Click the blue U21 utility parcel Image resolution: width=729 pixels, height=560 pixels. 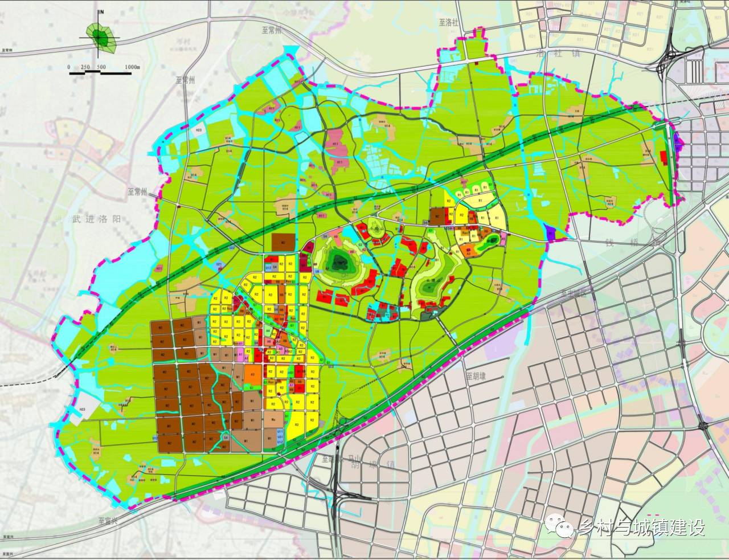[x=219, y=265]
